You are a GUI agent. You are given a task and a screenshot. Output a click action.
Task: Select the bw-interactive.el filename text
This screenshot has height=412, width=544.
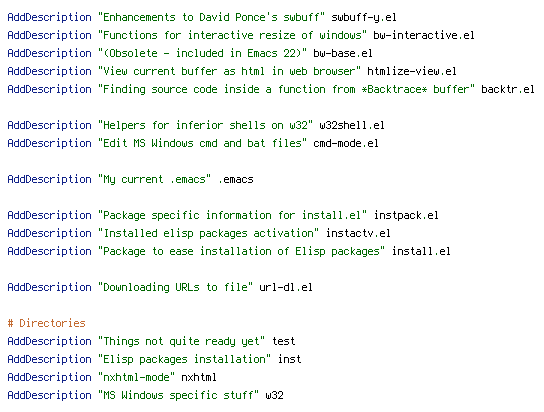(424, 35)
